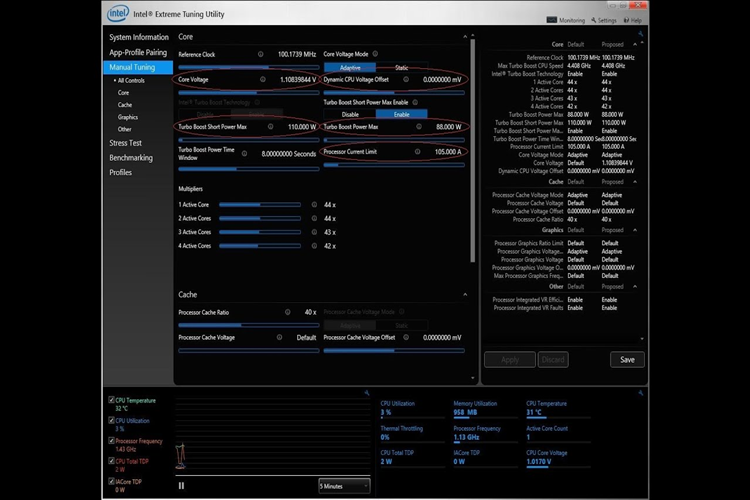Pause the monitoring graph
The image size is (750, 500).
181,486
